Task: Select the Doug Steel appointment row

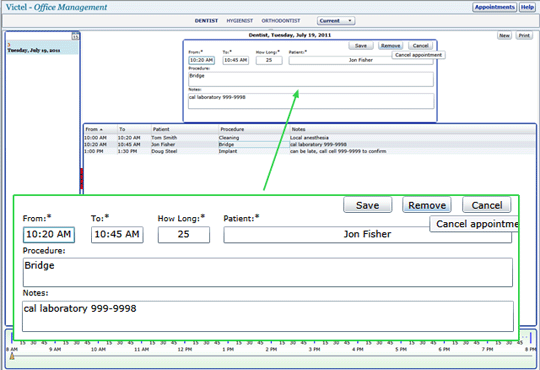Action: click(x=309, y=151)
